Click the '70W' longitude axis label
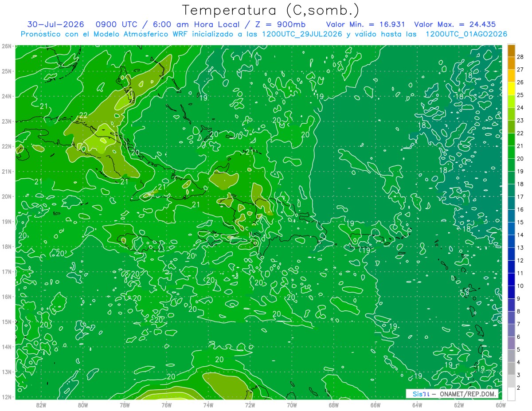Viewport: 532px width, 411px height. (292, 405)
